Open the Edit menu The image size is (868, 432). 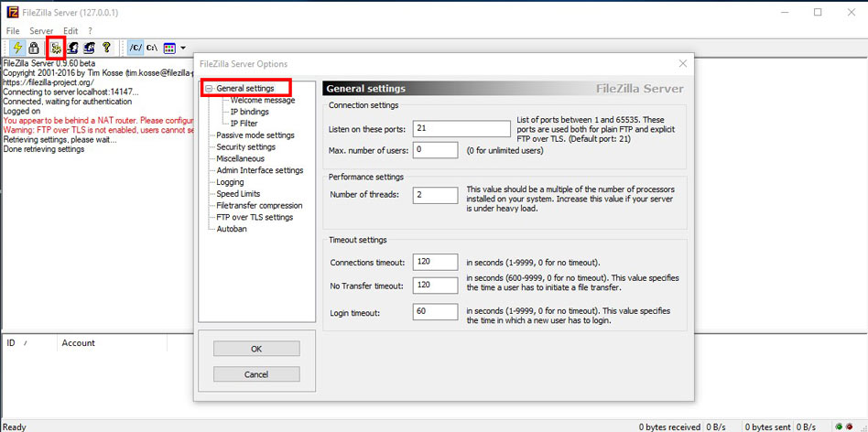pos(71,31)
